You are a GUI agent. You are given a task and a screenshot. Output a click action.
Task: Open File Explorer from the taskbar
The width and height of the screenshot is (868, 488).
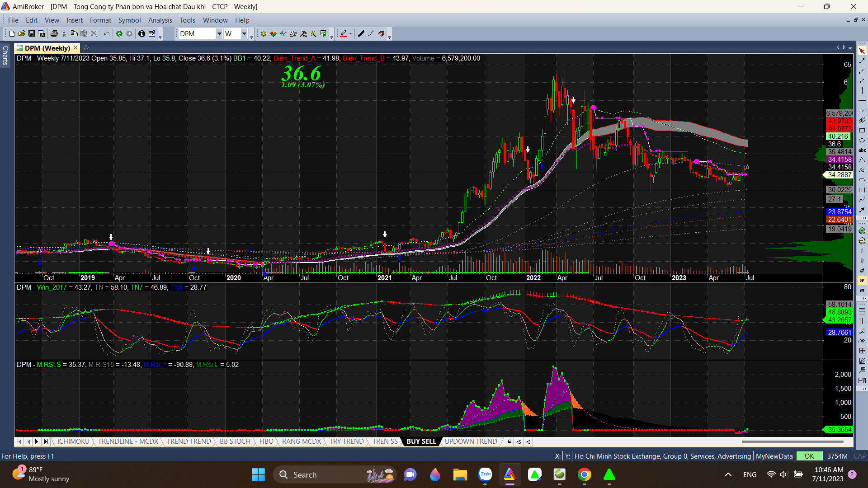coord(460,475)
